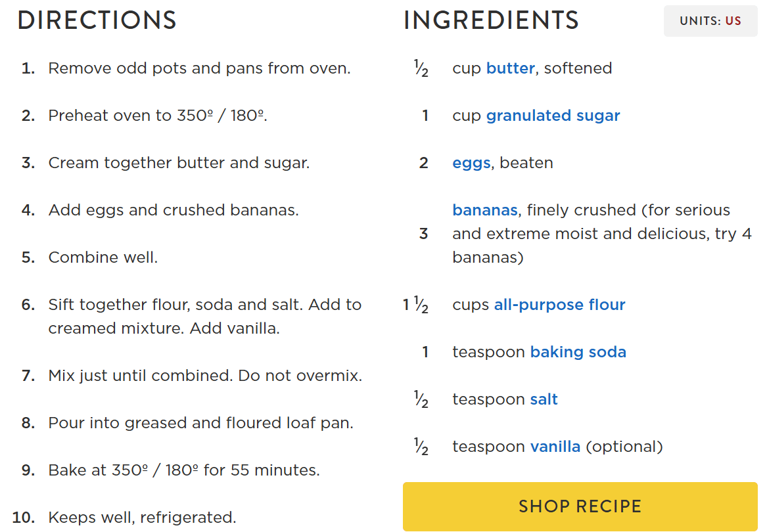The width and height of the screenshot is (767, 532).
Task: Open the baking soda link
Action: point(578,352)
